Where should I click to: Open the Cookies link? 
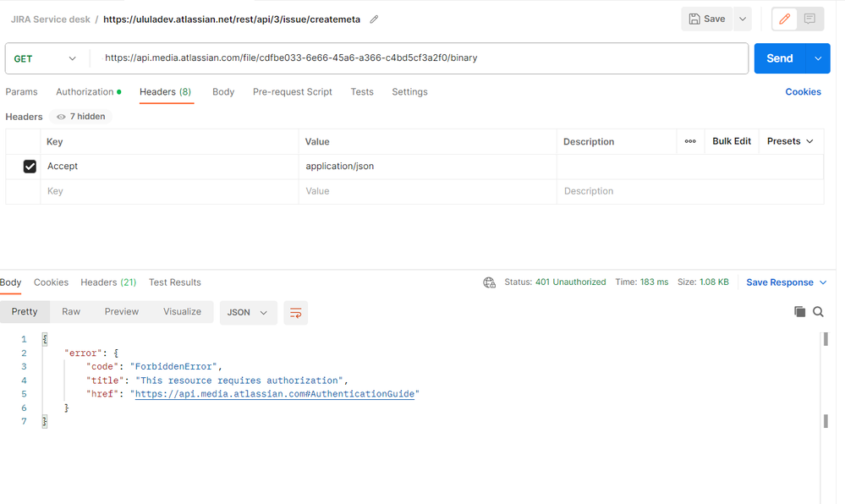click(x=803, y=91)
